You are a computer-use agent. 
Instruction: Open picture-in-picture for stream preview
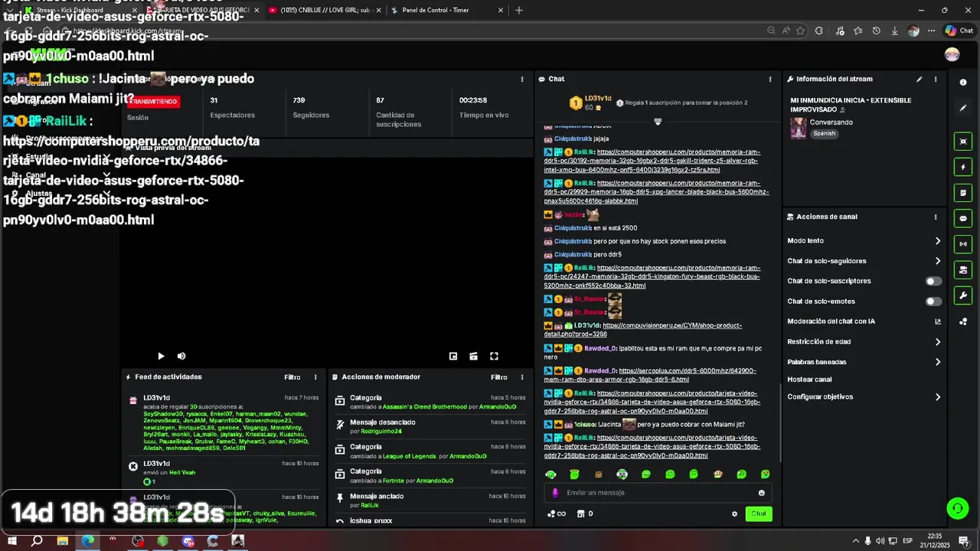pyautogui.click(x=453, y=356)
